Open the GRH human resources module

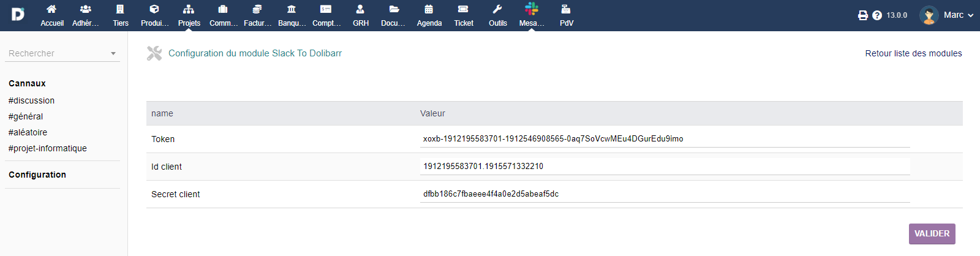pos(361,15)
